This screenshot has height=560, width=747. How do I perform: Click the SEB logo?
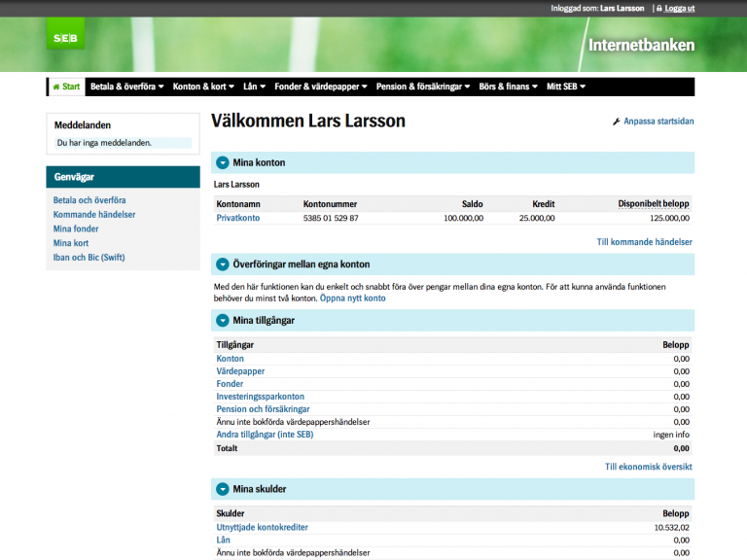(x=66, y=34)
